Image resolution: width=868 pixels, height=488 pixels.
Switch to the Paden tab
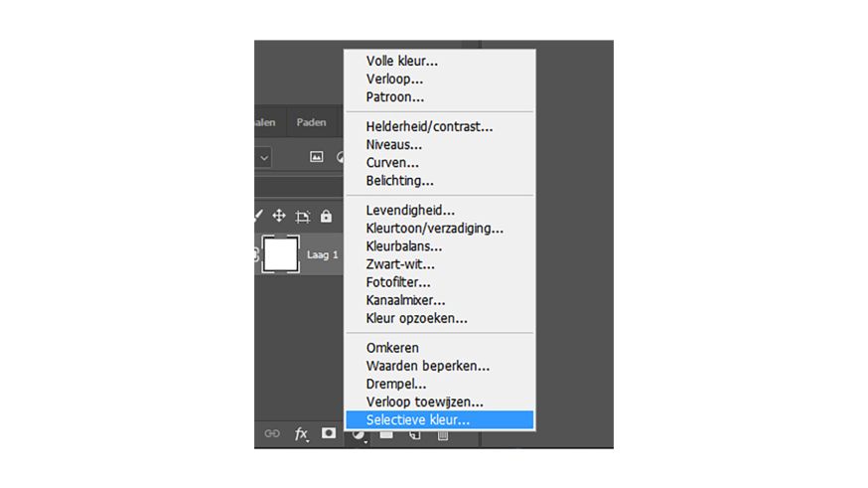tap(311, 122)
